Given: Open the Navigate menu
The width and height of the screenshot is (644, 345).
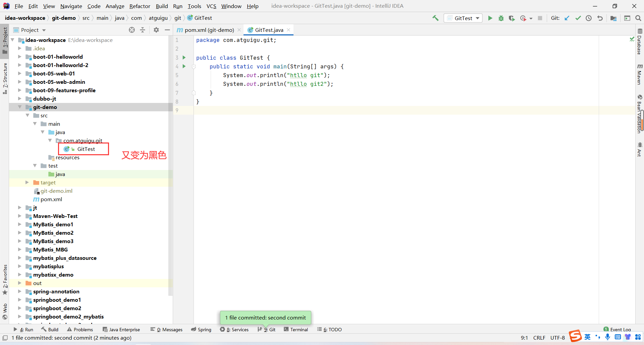Looking at the screenshot, I should coord(71,6).
